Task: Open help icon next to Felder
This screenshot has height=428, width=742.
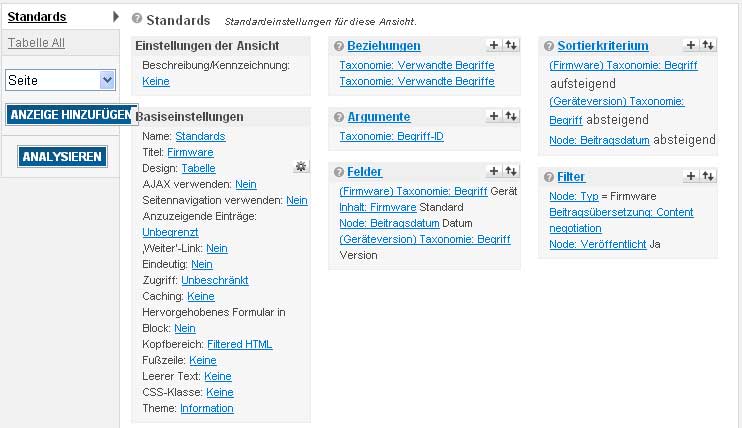Action: [x=339, y=172]
